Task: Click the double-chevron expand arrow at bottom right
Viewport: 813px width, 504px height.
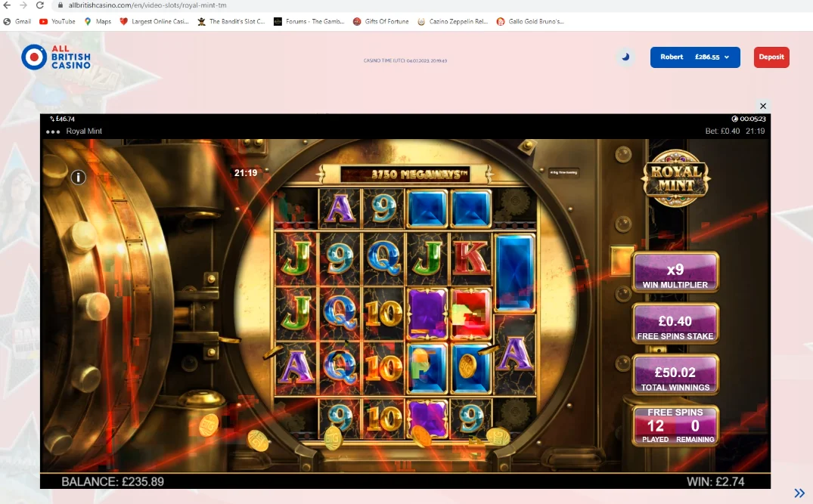Action: (799, 493)
